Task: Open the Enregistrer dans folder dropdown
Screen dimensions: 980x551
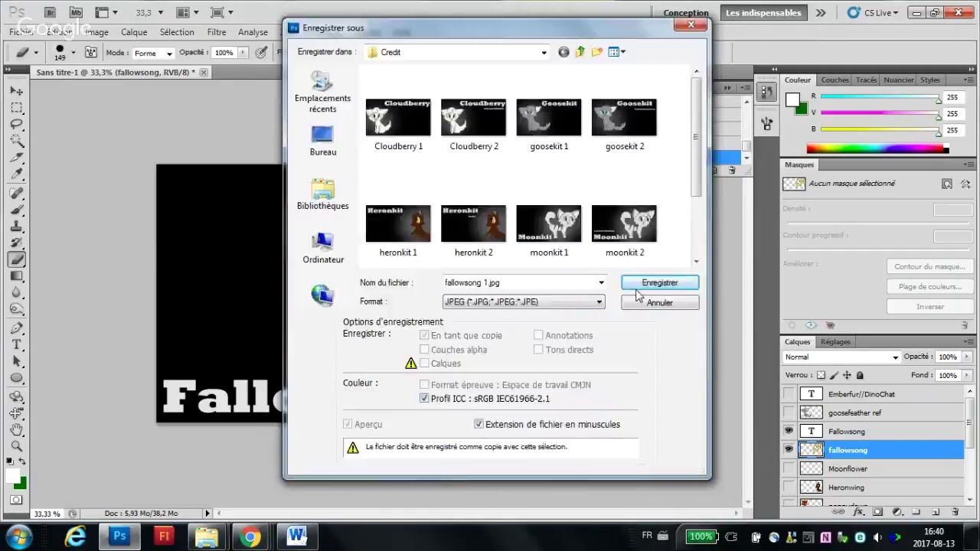Action: point(456,52)
